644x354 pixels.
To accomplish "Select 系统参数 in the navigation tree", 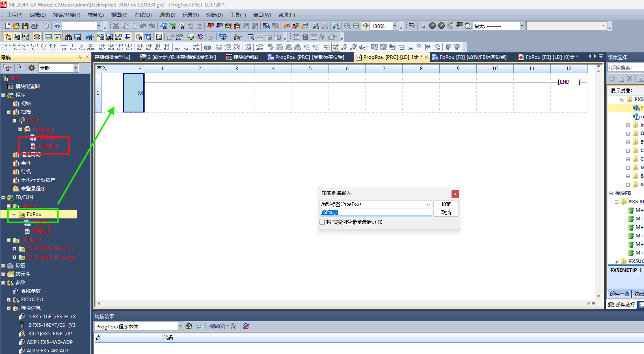I will tap(31, 291).
